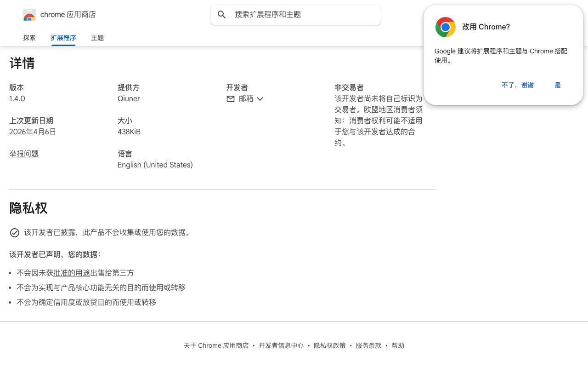The image size is (588, 368).
Task: Click the English (United States) language text
Action: [x=155, y=165]
